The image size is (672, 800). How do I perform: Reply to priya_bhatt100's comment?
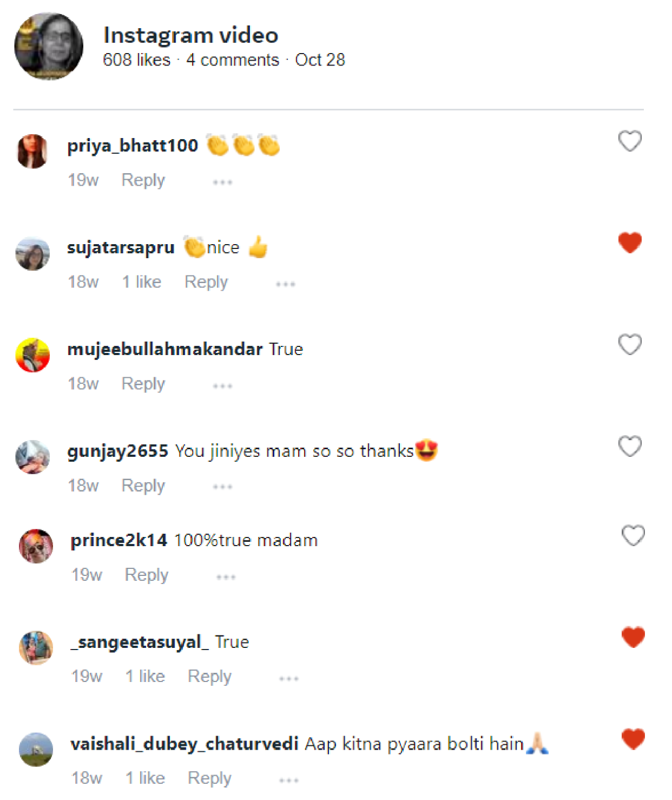(143, 180)
